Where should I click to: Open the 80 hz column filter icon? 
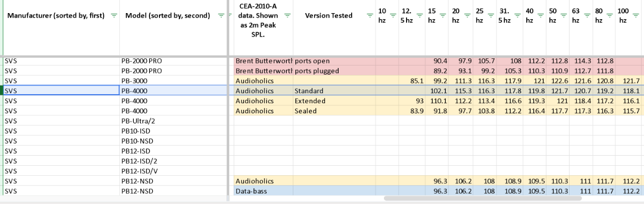coord(610,16)
